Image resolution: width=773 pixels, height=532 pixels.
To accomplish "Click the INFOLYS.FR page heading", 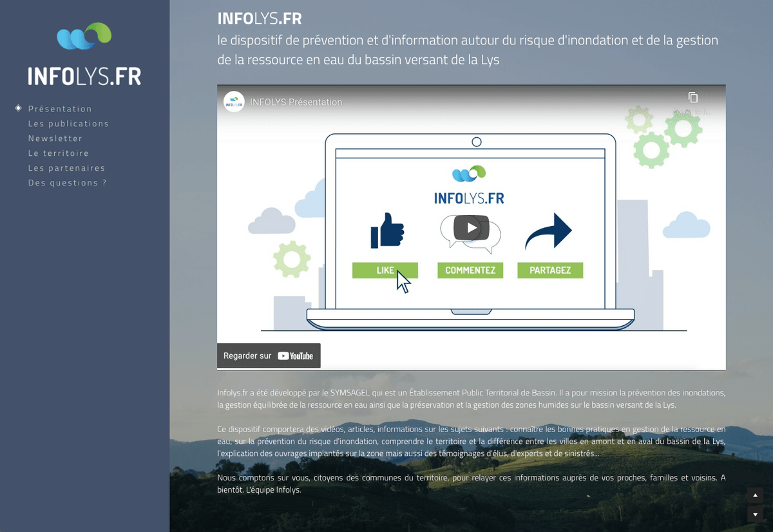I will click(x=260, y=18).
